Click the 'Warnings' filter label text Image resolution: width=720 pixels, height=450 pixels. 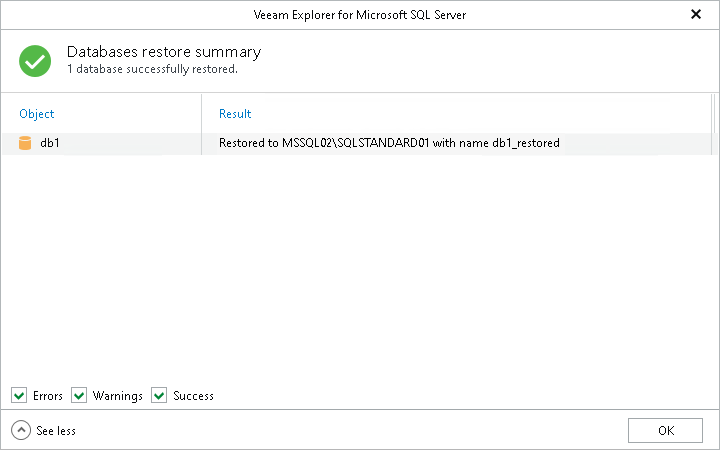pyautogui.click(x=118, y=396)
